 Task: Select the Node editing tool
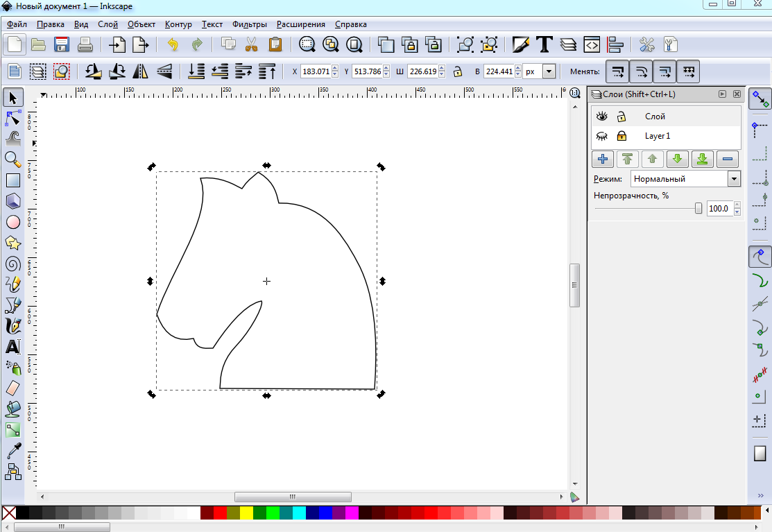(x=13, y=117)
